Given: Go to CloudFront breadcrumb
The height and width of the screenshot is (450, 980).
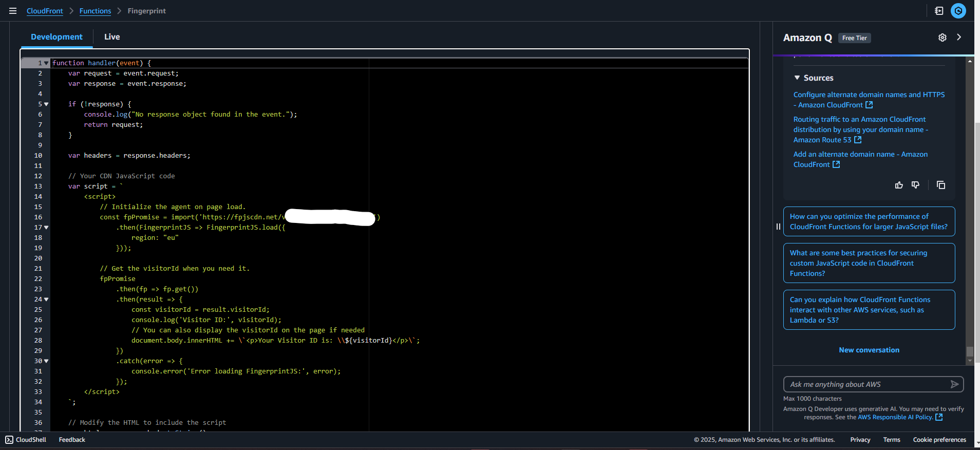Looking at the screenshot, I should (x=45, y=11).
